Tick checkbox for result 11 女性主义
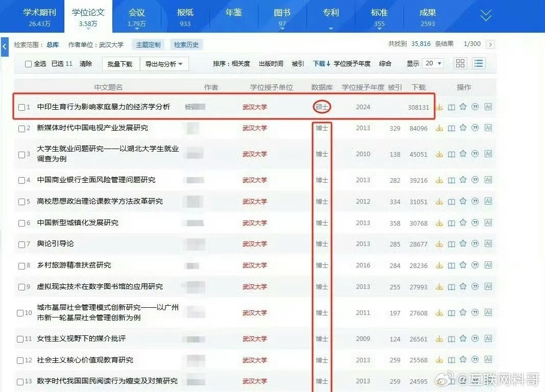Screen dimensions: 545x392 coord(20,339)
